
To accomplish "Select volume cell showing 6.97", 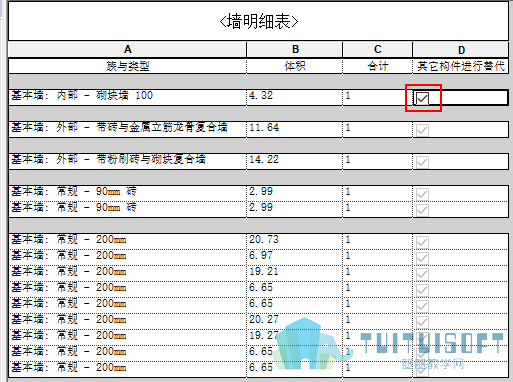I will (x=295, y=256).
